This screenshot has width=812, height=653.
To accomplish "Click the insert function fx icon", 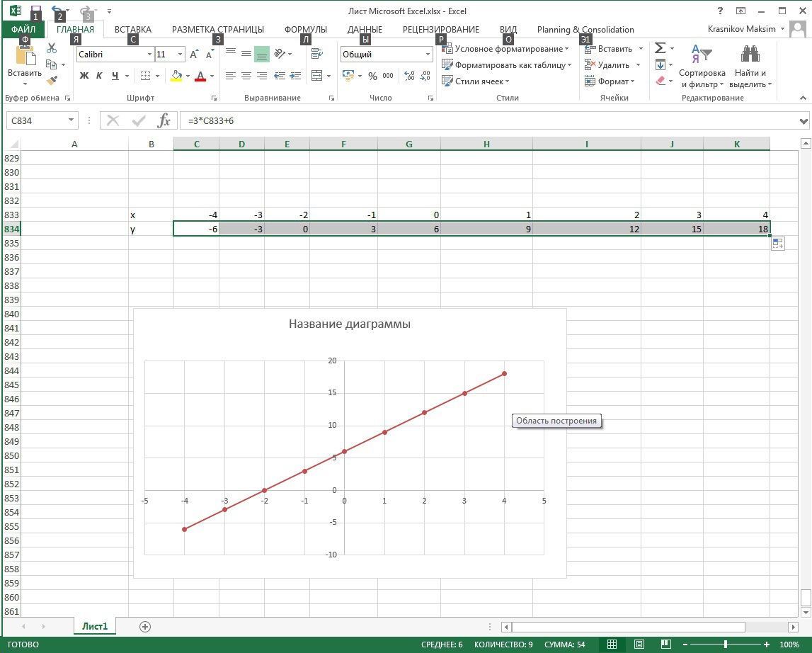I will 164,120.
